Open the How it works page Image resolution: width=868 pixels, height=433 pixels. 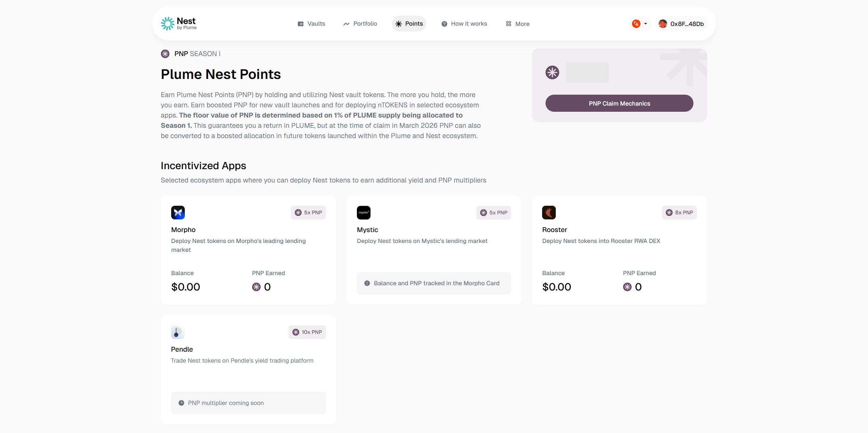464,24
